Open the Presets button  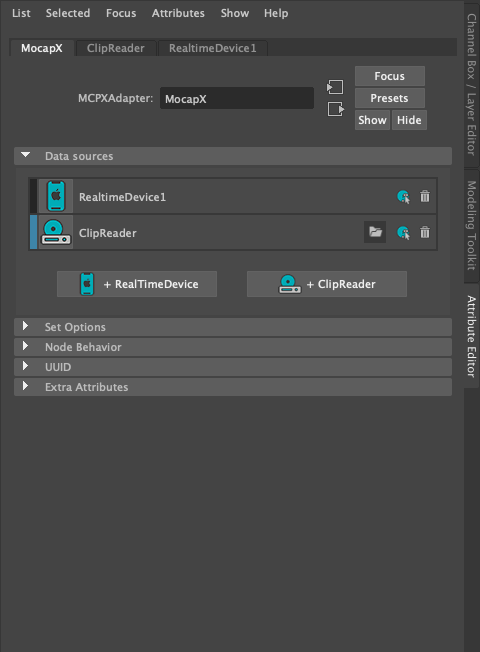click(x=390, y=98)
